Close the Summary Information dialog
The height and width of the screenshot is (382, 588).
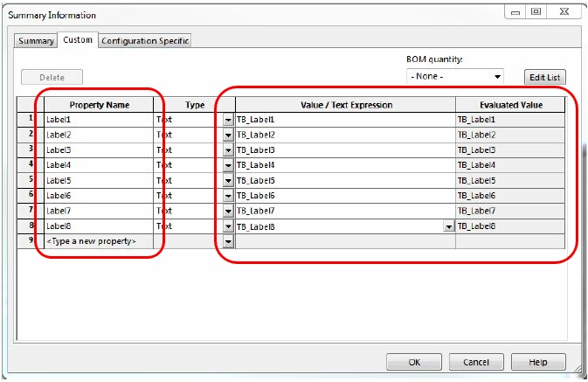(x=562, y=13)
